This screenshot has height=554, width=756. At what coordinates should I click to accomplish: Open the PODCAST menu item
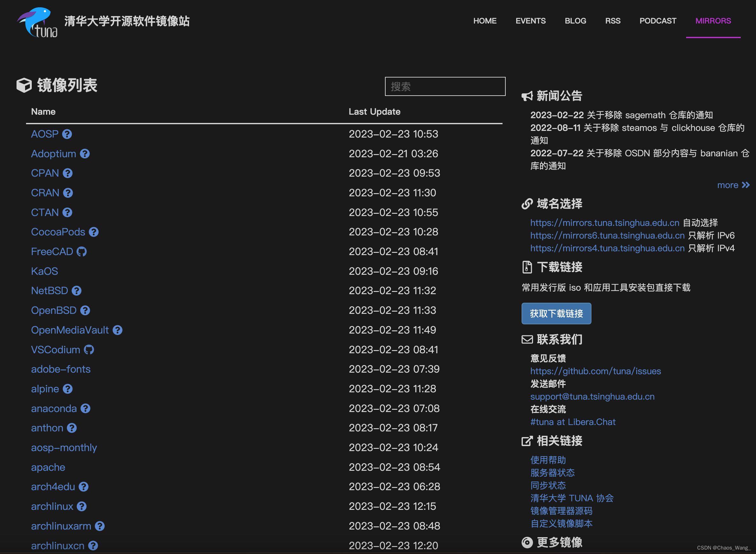pos(658,21)
